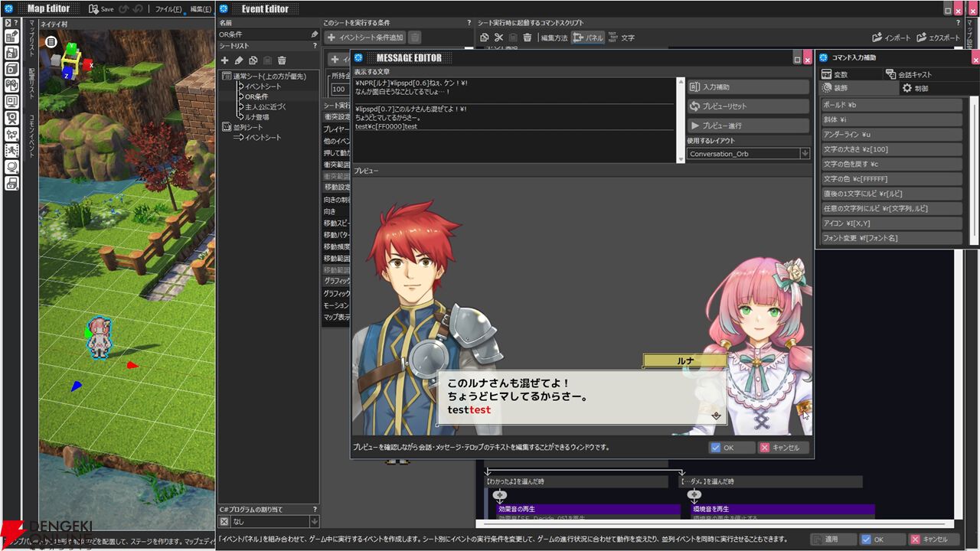The image size is (980, 551).
Task: Click the trash icon in sheet list toolbar
Action: click(x=282, y=60)
